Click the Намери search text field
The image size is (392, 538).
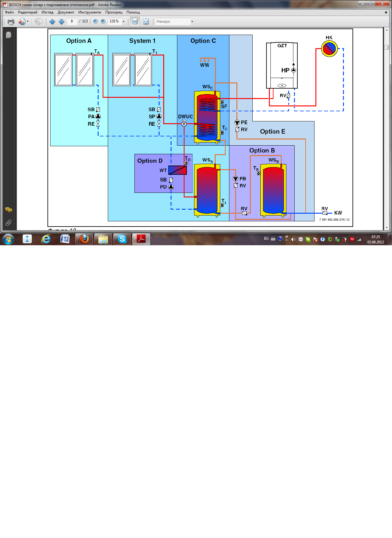(172, 21)
